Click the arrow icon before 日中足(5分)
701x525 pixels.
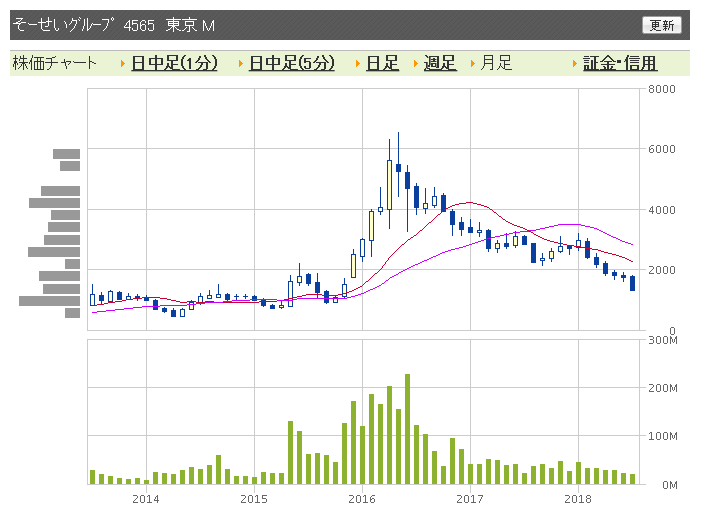(241, 64)
